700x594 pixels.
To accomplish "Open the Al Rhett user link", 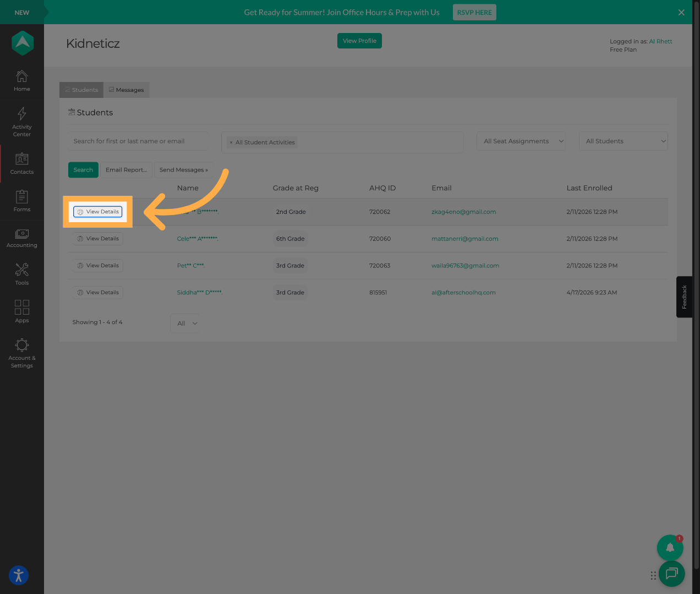I will click(x=660, y=41).
